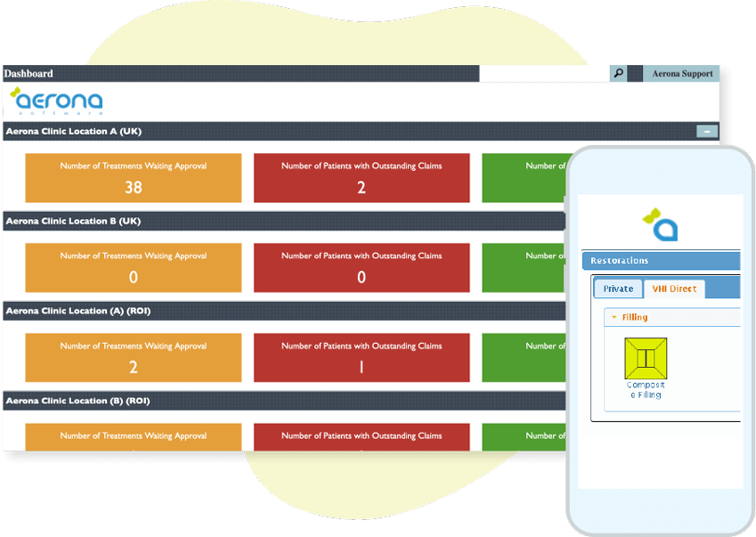756x537 pixels.
Task: Collapse the Aerona Clinic Location A (UK) section
Action: [706, 132]
